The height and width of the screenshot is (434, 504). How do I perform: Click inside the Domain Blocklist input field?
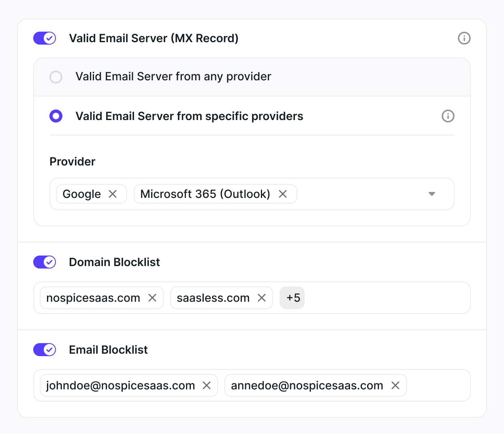[385, 298]
